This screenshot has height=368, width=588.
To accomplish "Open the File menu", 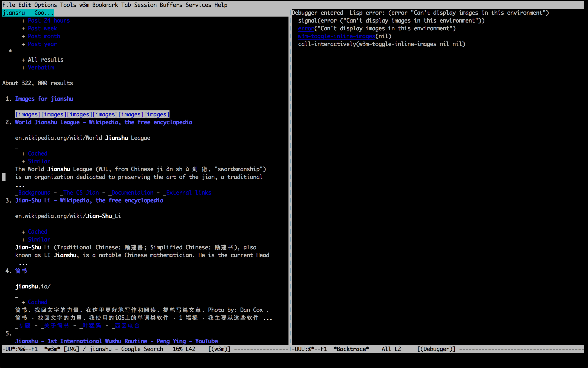I will click(9, 5).
